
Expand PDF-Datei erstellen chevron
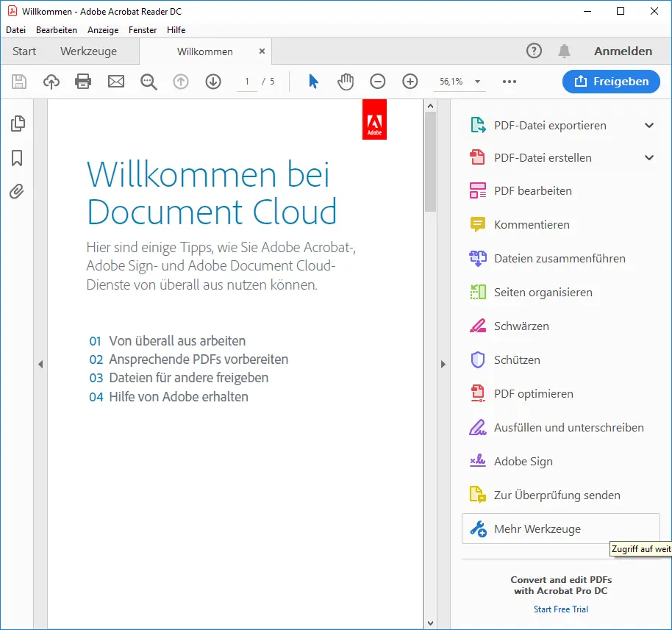click(649, 157)
